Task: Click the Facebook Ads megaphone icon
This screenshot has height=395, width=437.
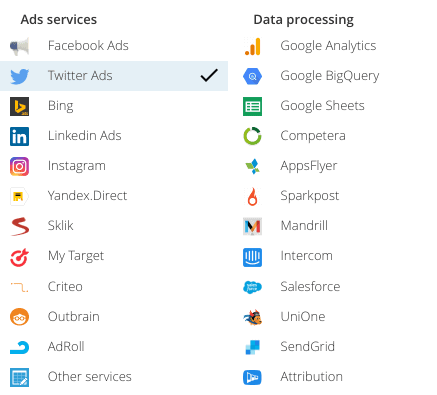Action: coord(19,46)
